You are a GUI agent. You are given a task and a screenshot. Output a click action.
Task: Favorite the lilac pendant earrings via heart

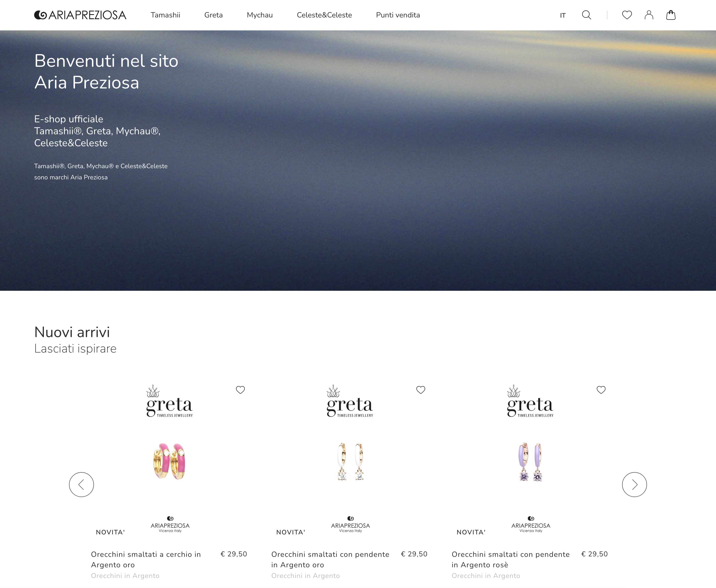click(601, 390)
